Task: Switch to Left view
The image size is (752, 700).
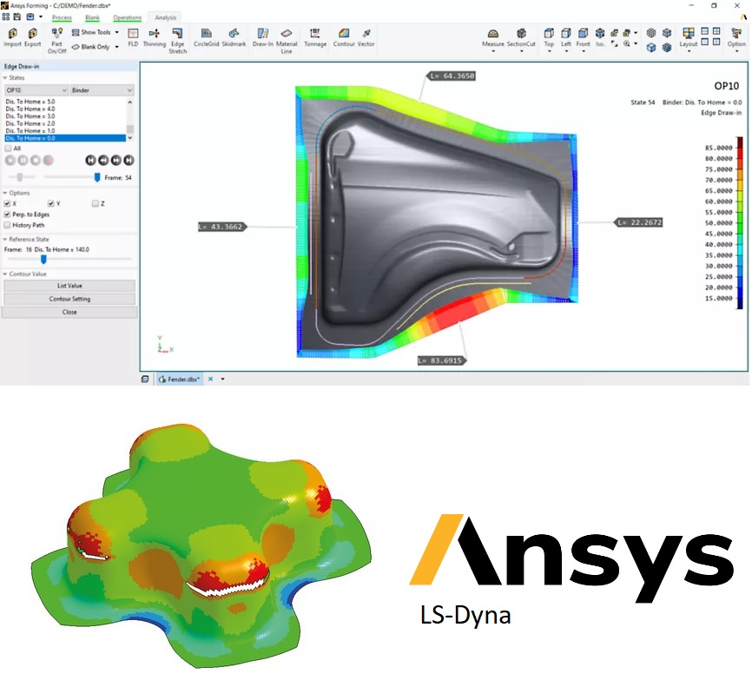Action: click(x=566, y=38)
